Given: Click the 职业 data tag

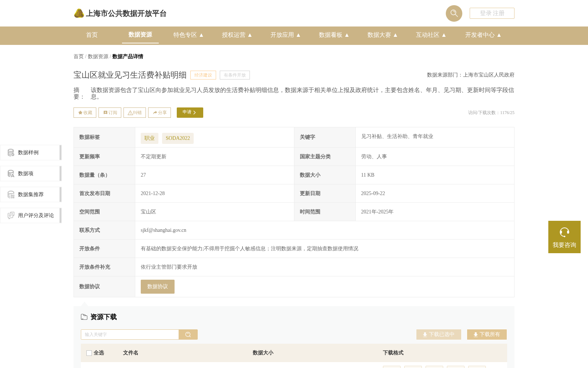Looking at the screenshot, I should (x=150, y=138).
